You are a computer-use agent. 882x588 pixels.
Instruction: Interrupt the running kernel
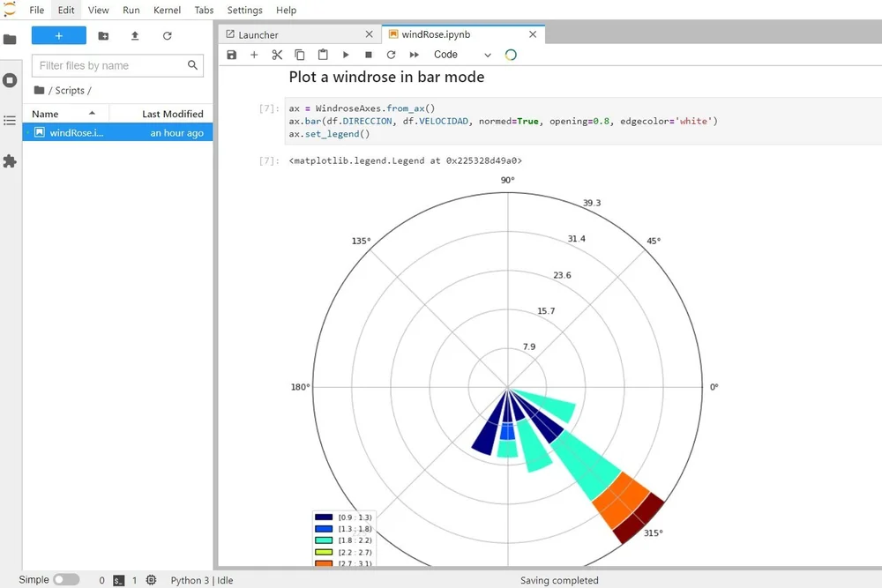368,54
